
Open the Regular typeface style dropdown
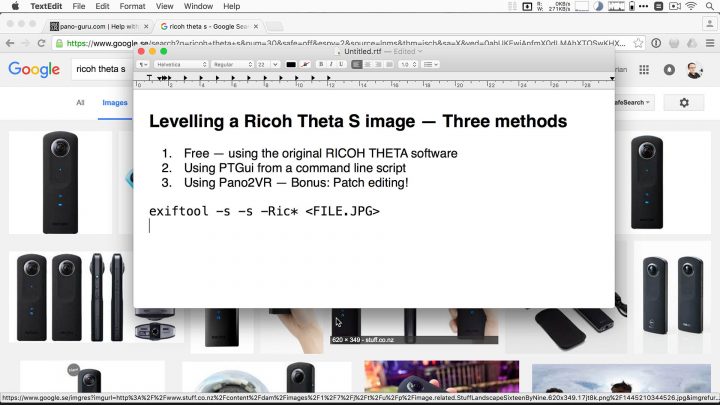[232, 64]
